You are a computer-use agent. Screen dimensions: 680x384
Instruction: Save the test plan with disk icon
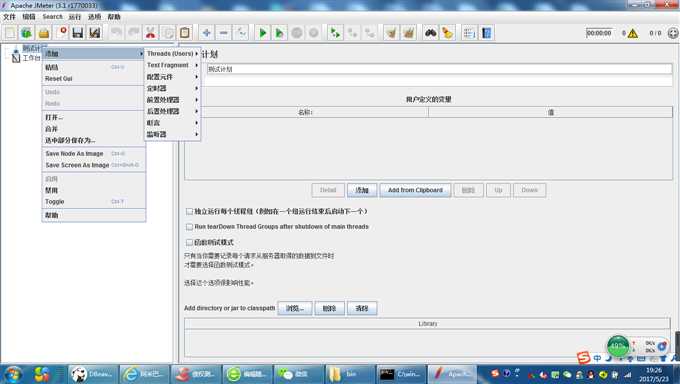pyautogui.click(x=78, y=33)
